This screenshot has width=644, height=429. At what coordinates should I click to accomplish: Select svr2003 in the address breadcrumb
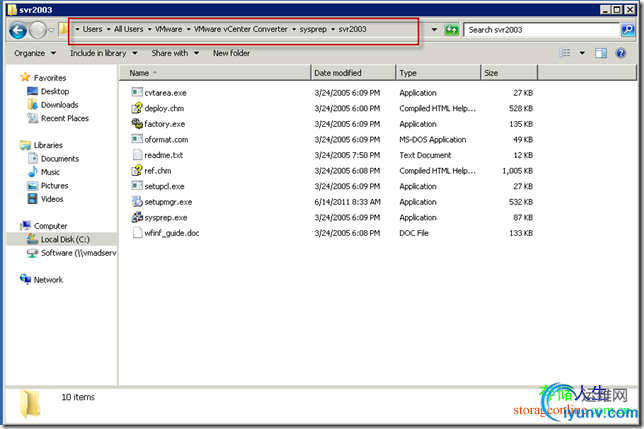point(352,29)
